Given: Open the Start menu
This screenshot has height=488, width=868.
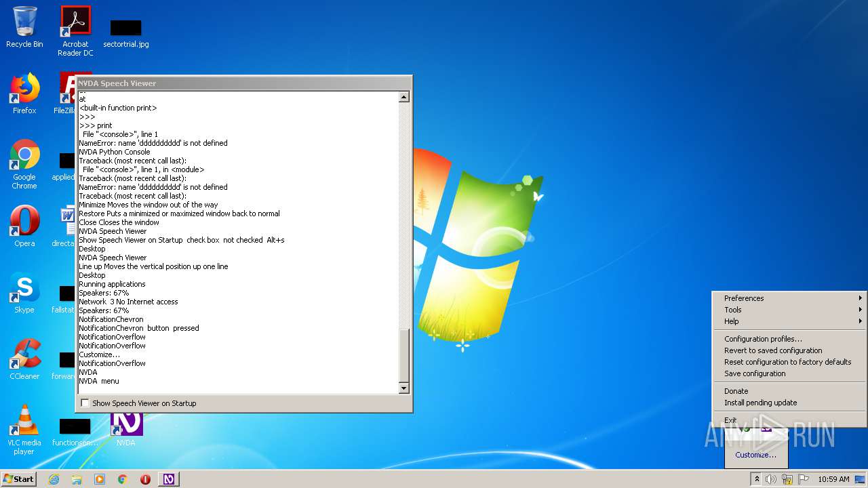Looking at the screenshot, I should pos(19,479).
